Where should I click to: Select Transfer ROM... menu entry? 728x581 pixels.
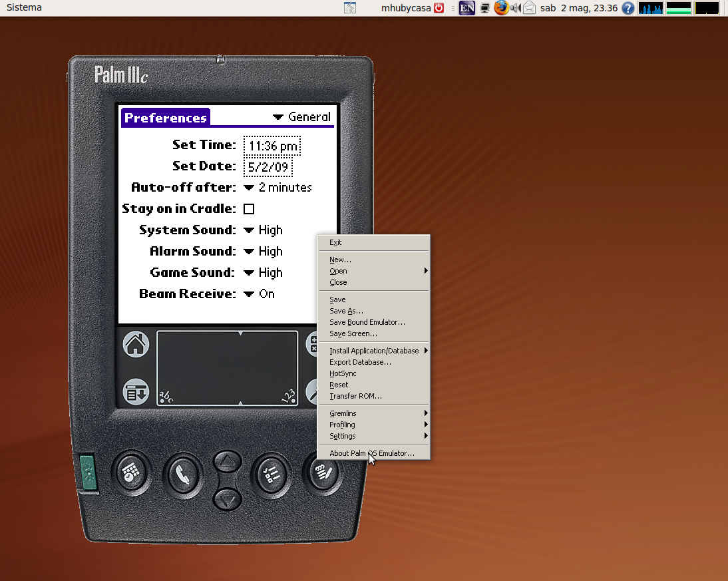click(374, 396)
